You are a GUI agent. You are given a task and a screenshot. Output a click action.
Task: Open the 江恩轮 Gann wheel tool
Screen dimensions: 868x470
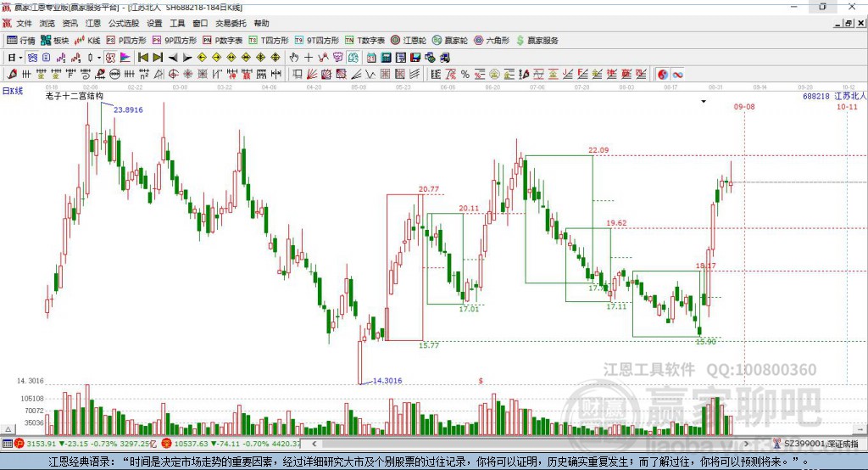pyautogui.click(x=409, y=41)
